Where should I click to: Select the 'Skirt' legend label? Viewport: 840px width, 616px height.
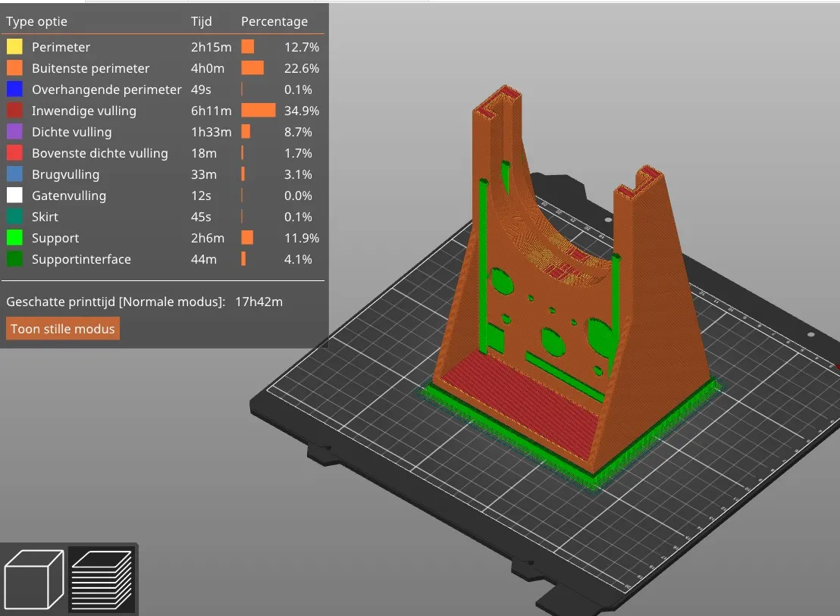pos(45,217)
